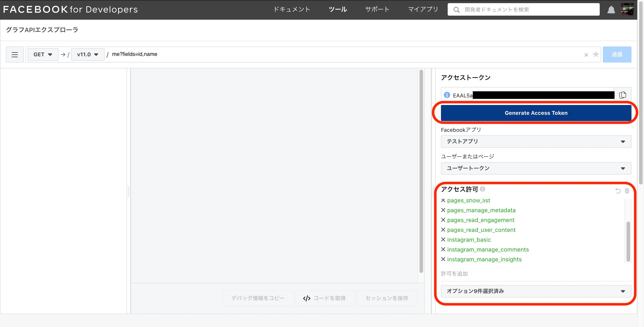The image size is (644, 327).
Task: Click the token info icon
Action: (447, 95)
